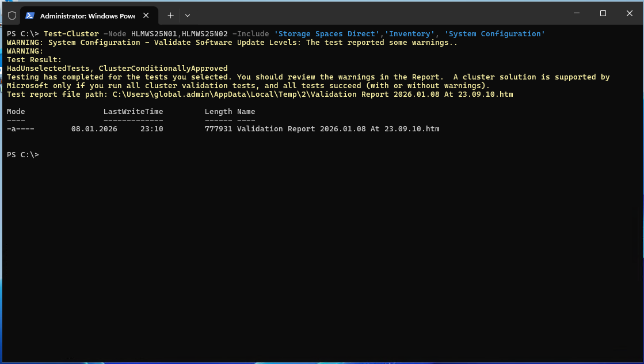Click the PowerShell icon on the tab
This screenshot has height=364, width=644.
(x=31, y=16)
